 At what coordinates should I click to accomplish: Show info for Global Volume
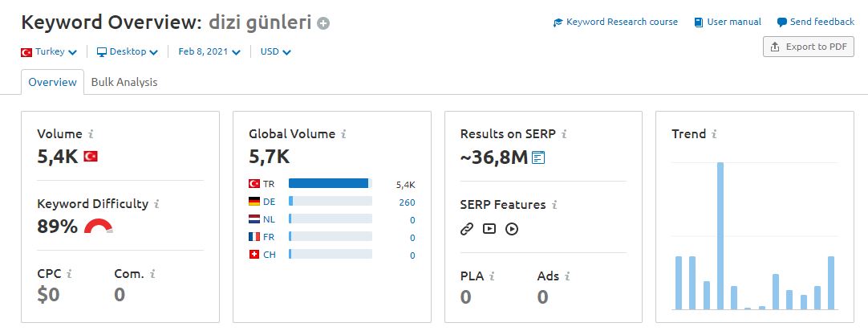click(x=344, y=133)
